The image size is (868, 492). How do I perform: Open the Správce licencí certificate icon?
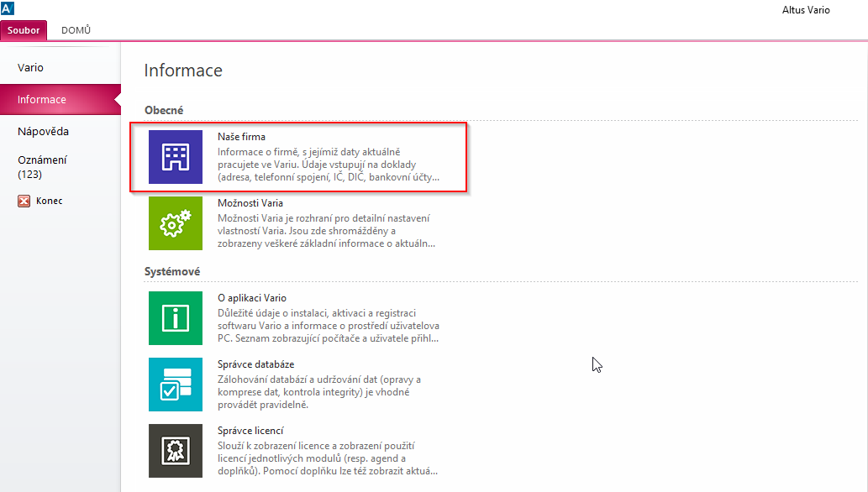[x=176, y=451]
